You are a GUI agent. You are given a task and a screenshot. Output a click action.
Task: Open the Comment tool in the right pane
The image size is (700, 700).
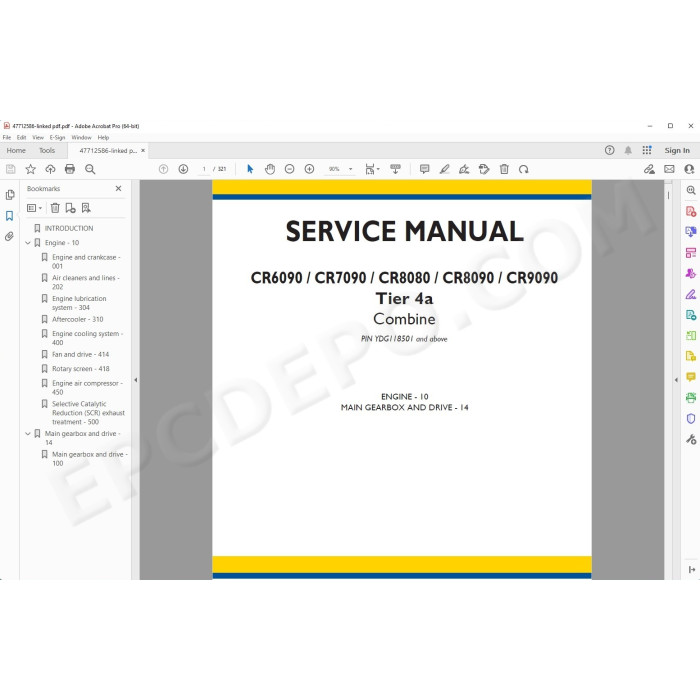click(x=691, y=377)
